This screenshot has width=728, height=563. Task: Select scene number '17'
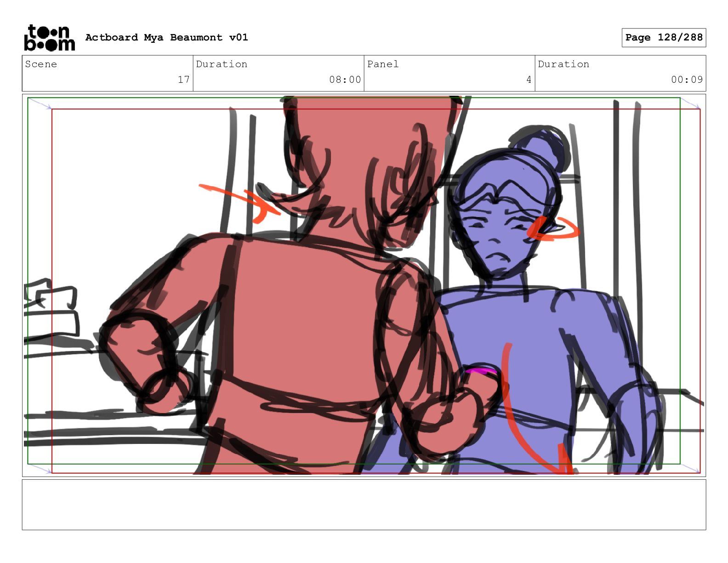(184, 80)
